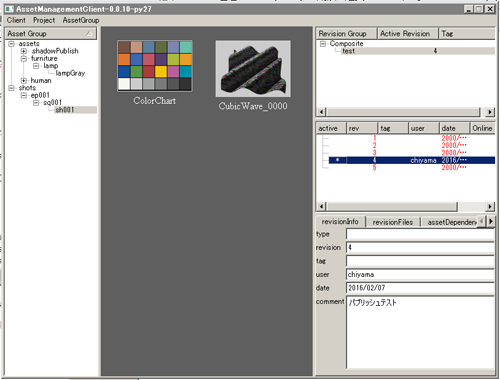Click Active Revision column header
The height and width of the screenshot is (380, 500).
408,33
